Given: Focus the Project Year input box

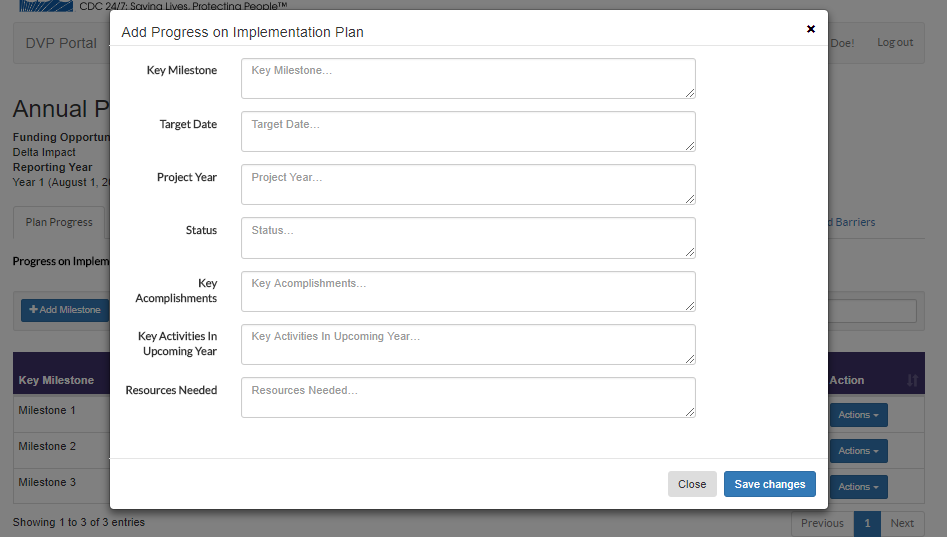Looking at the screenshot, I should (468, 184).
